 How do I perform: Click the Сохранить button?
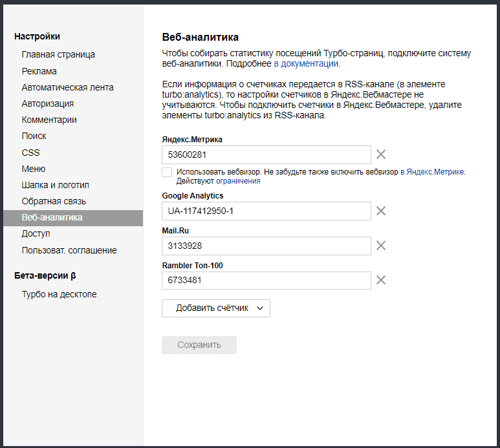(199, 345)
